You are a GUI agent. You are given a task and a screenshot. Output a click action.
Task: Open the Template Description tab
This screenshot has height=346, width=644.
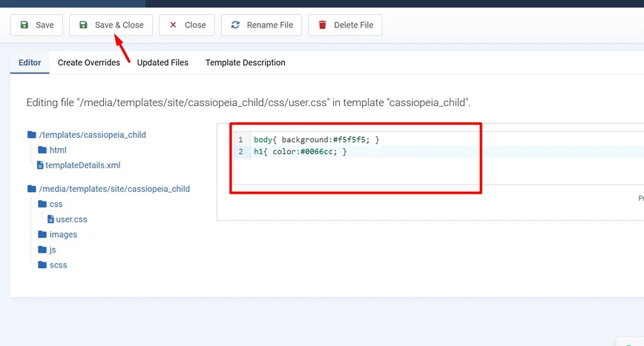[245, 63]
